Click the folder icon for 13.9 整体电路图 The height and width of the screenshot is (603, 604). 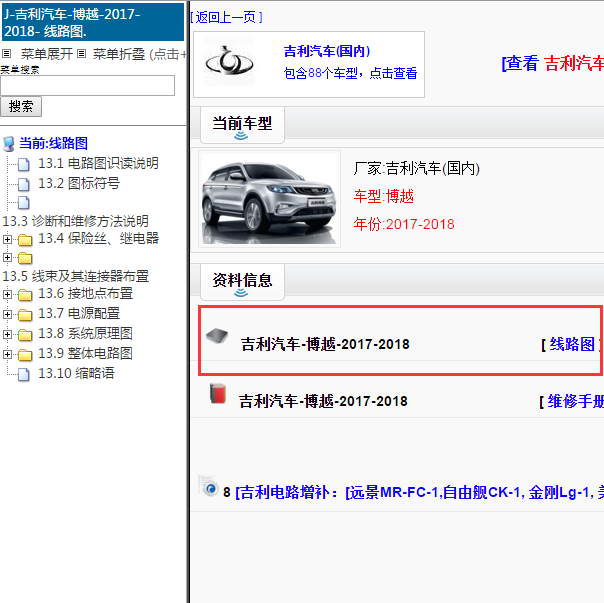point(25,354)
